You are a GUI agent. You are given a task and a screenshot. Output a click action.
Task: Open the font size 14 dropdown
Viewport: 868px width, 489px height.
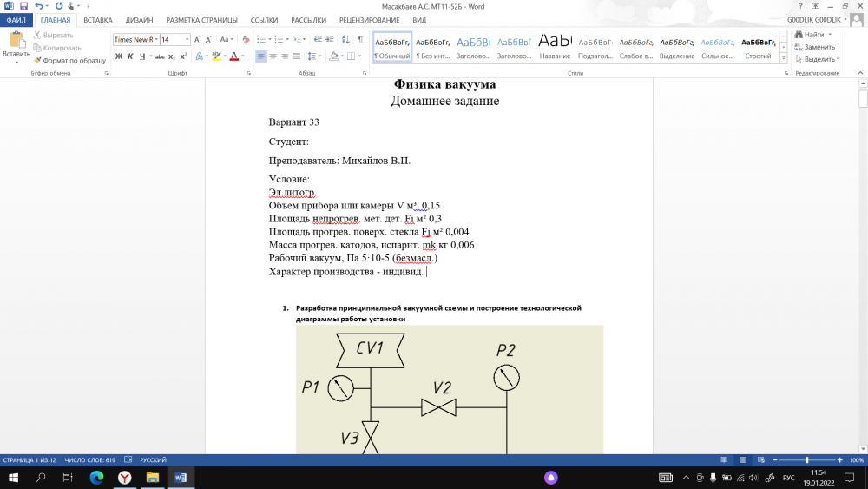[x=187, y=39]
